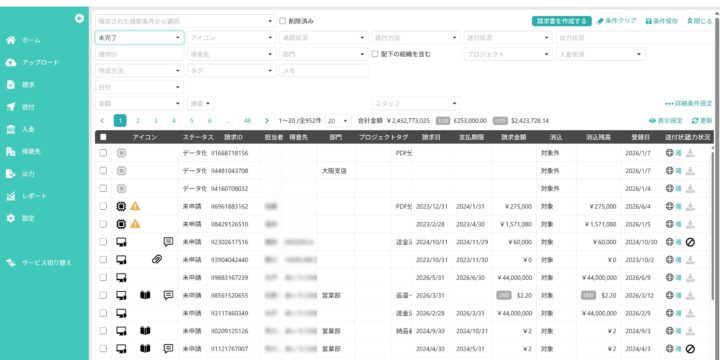Click the globe icon on row 4481043708
The image size is (720, 360).
click(x=669, y=171)
